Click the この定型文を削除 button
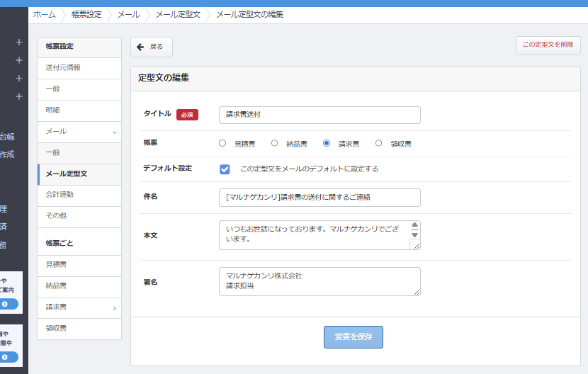This screenshot has width=588, height=374. (548, 45)
